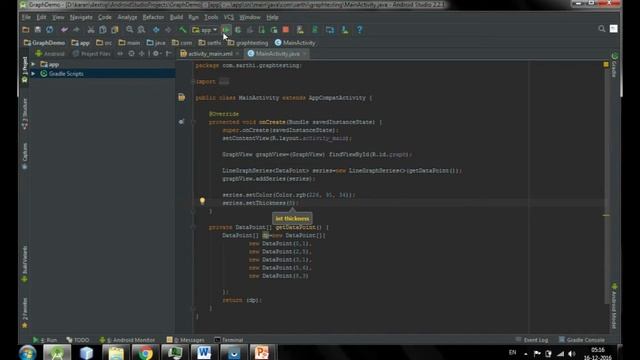Open the Refactor menu
640x360 pixels.
point(153,17)
